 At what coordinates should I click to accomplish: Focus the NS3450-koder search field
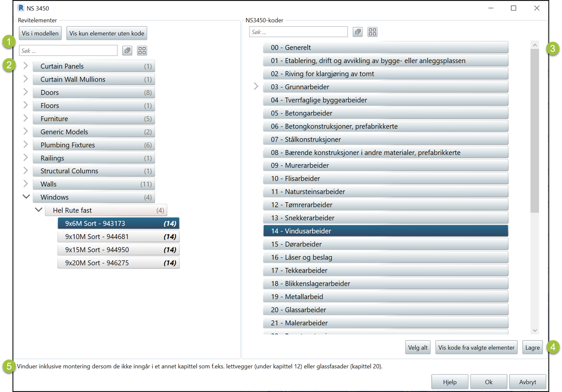299,32
